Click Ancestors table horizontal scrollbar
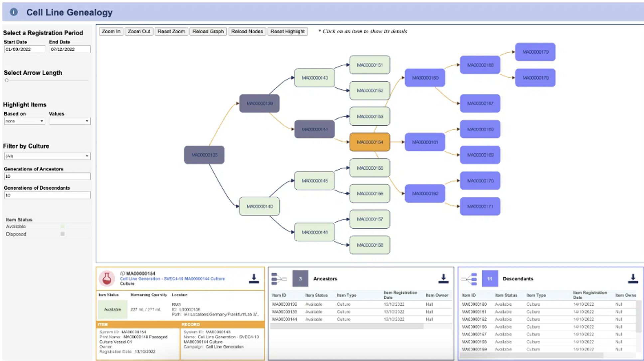 (347, 326)
